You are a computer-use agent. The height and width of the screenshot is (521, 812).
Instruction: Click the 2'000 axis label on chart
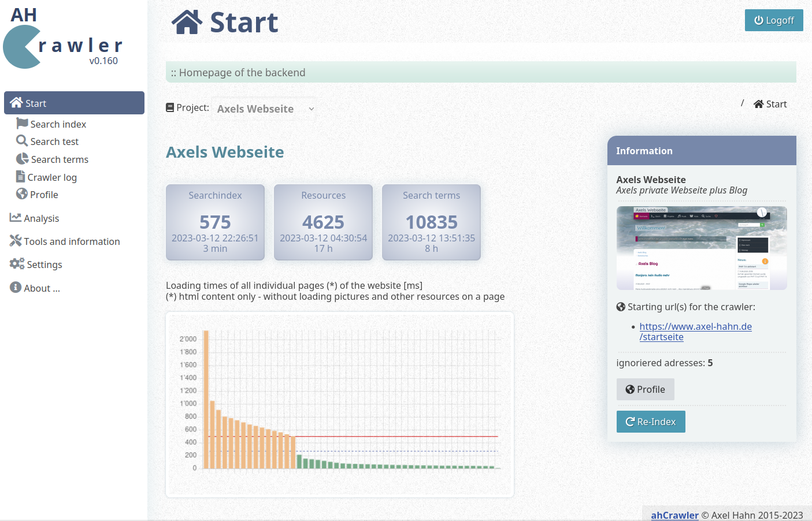(x=188, y=339)
